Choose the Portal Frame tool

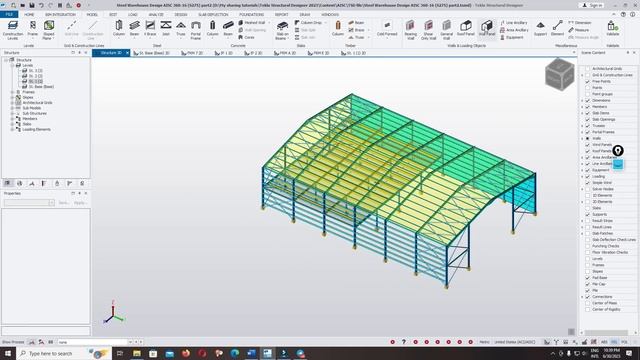(x=196, y=30)
